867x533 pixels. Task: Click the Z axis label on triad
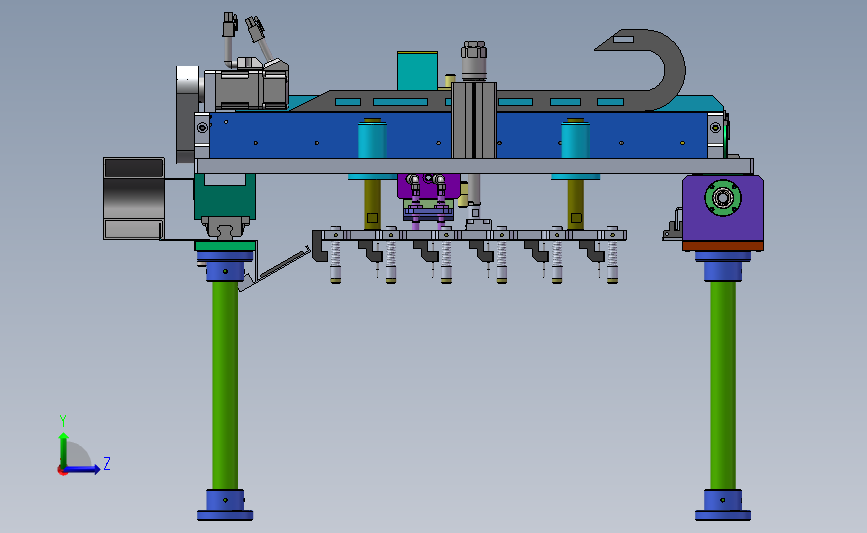pos(107,463)
